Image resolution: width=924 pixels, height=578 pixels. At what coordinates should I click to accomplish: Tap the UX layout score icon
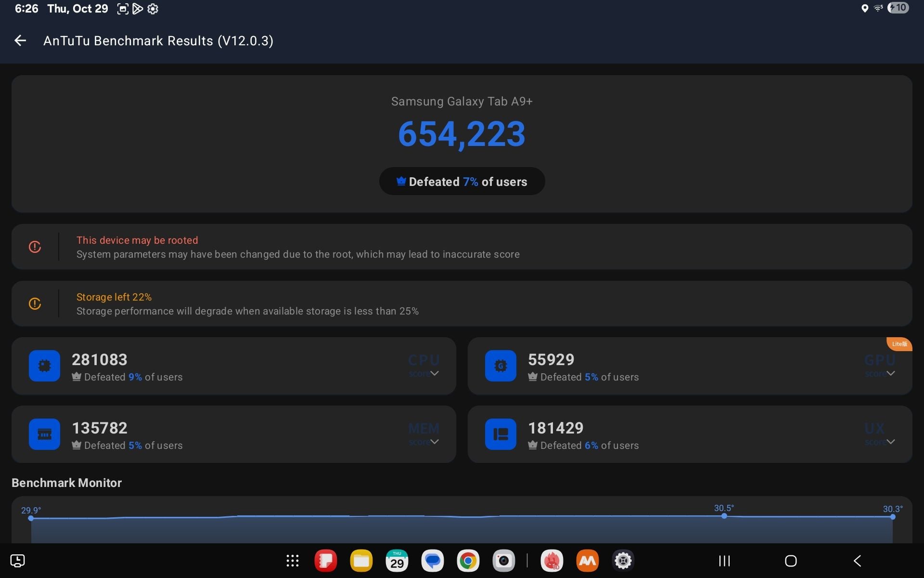coord(500,434)
